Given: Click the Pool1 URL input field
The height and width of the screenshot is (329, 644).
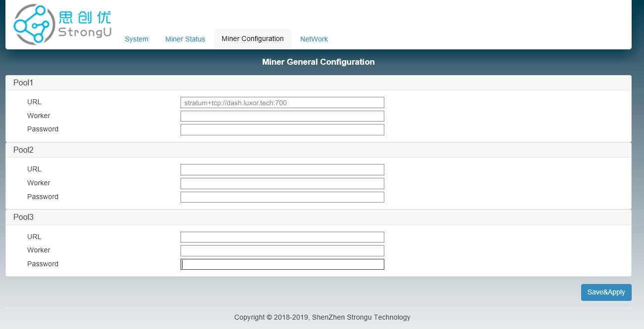Looking at the screenshot, I should point(282,103).
